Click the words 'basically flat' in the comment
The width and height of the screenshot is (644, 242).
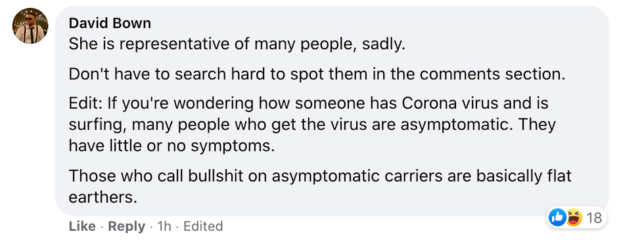(x=524, y=176)
